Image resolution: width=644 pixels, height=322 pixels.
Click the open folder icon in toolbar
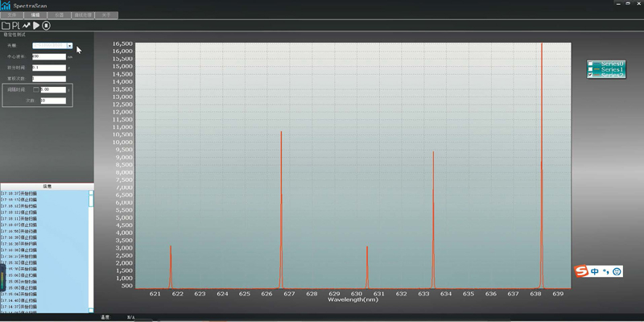click(x=6, y=26)
